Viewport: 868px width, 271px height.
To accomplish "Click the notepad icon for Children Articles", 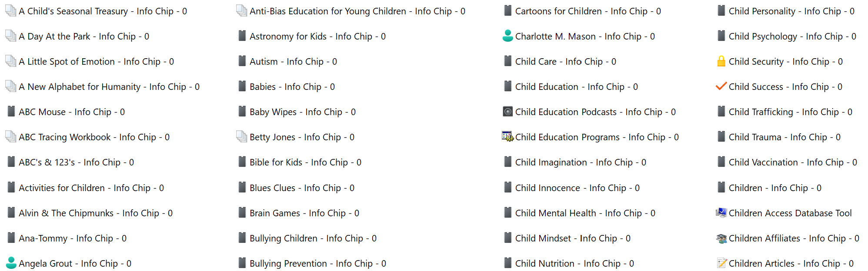I will [x=721, y=263].
